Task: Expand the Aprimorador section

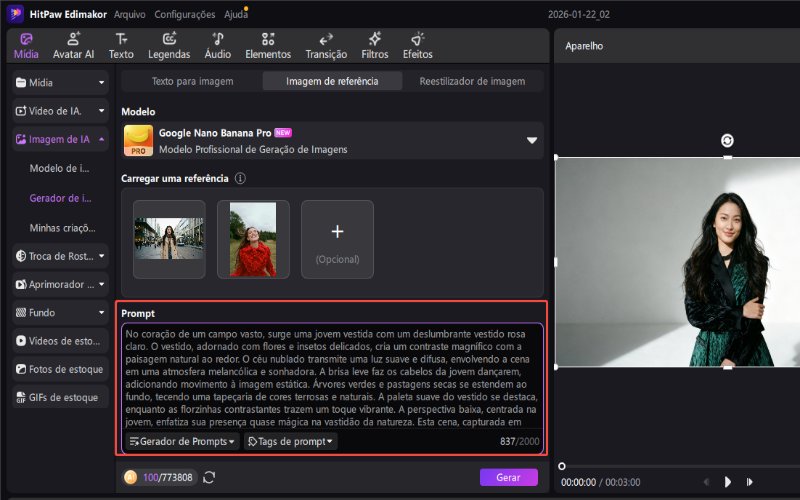Action: tap(60, 284)
